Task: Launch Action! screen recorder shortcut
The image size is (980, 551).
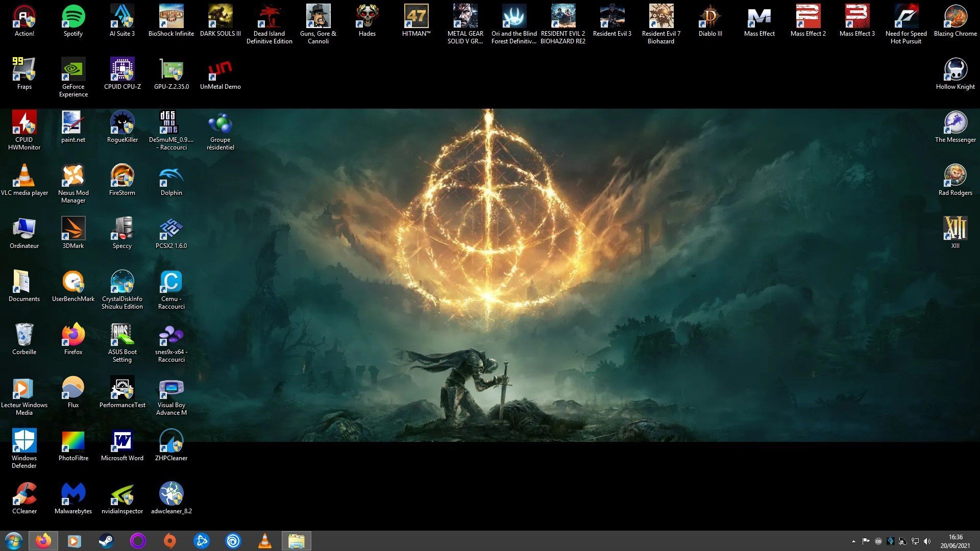Action: pyautogui.click(x=24, y=20)
